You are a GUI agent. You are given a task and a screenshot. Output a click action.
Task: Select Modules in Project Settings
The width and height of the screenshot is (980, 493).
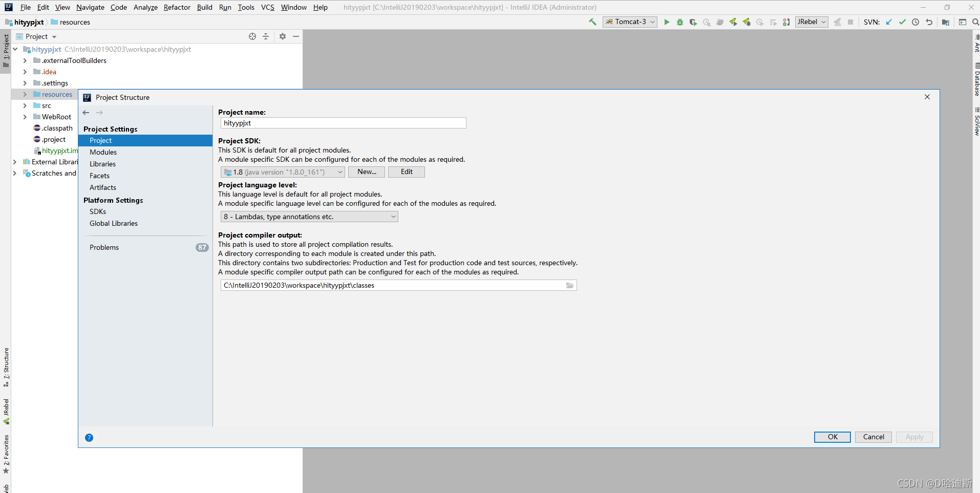pyautogui.click(x=145, y=152)
